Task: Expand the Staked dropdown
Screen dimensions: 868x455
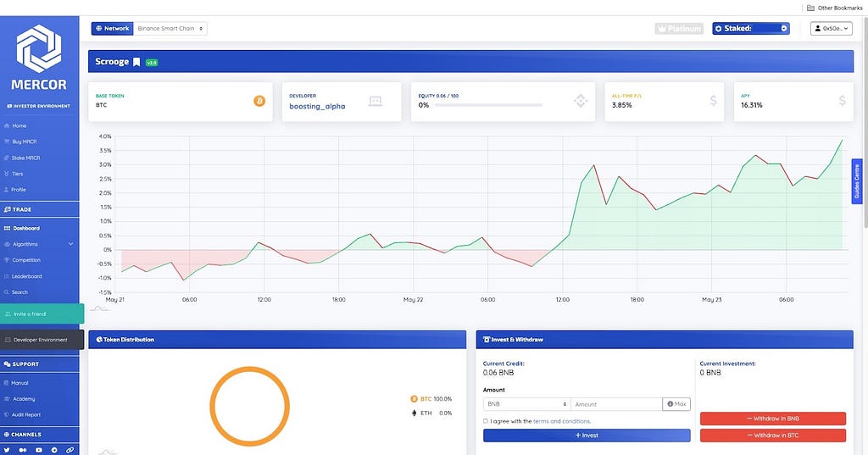Action: click(x=751, y=28)
